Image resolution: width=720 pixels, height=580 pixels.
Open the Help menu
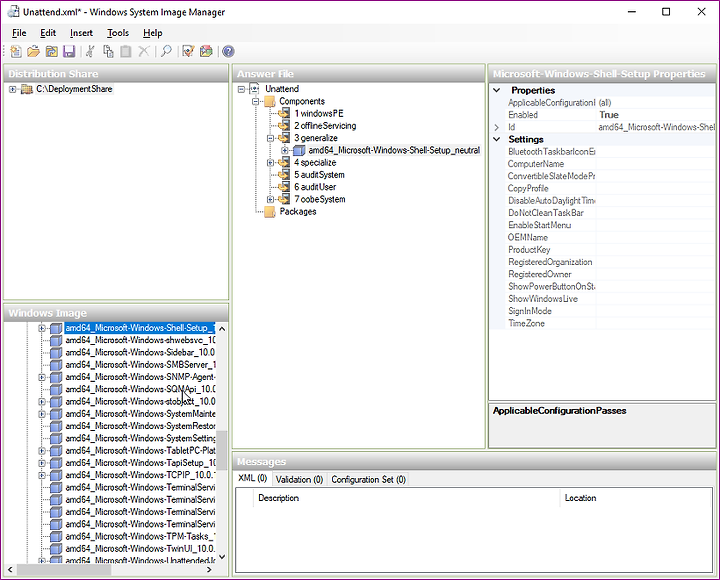pos(152,33)
